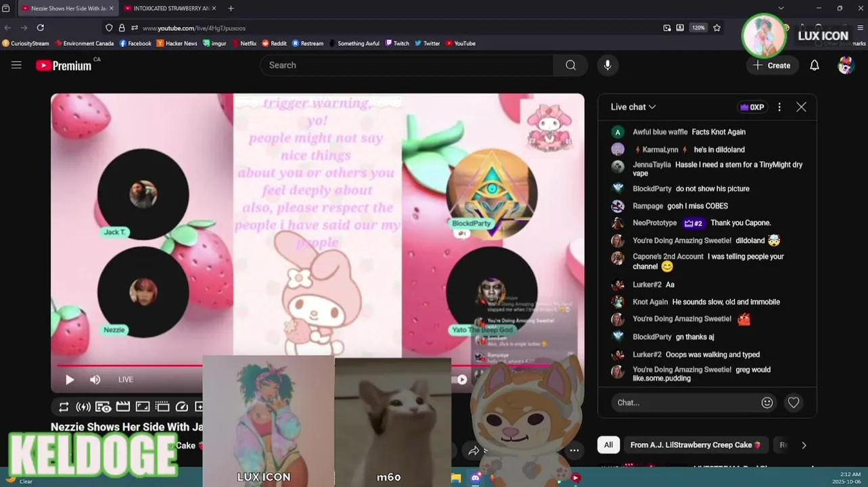Open the live chat three-dot options
Screen dimensions: 868x487
pyautogui.click(x=779, y=107)
